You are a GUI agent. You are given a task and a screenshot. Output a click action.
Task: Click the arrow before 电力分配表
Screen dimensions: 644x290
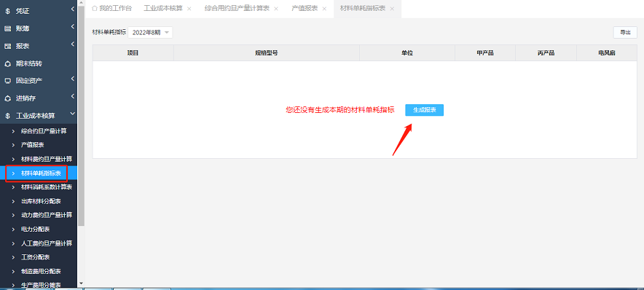coord(13,230)
